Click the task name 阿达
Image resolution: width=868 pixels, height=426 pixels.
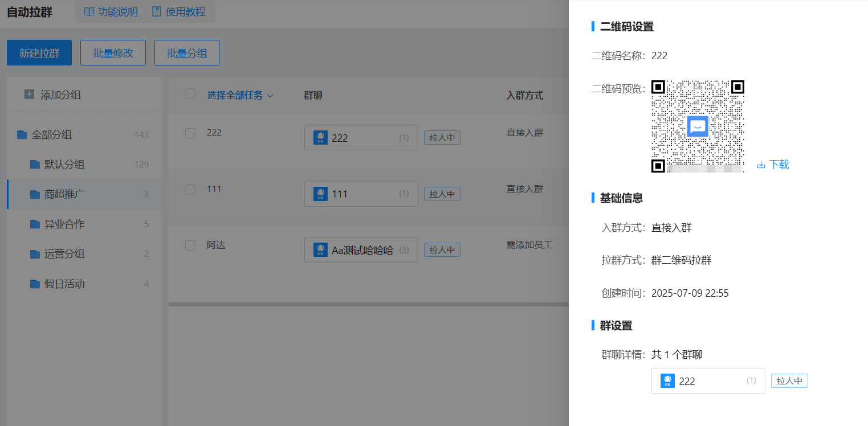(216, 245)
